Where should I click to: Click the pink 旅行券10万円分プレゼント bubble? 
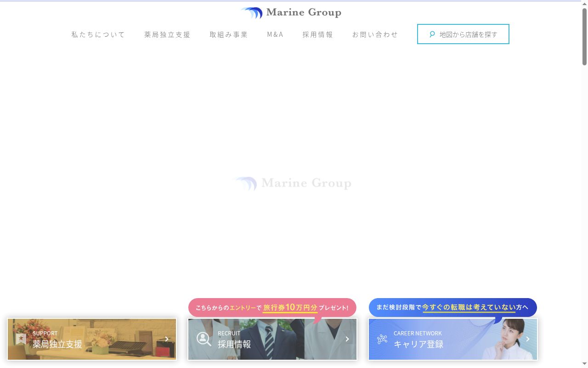tap(272, 308)
